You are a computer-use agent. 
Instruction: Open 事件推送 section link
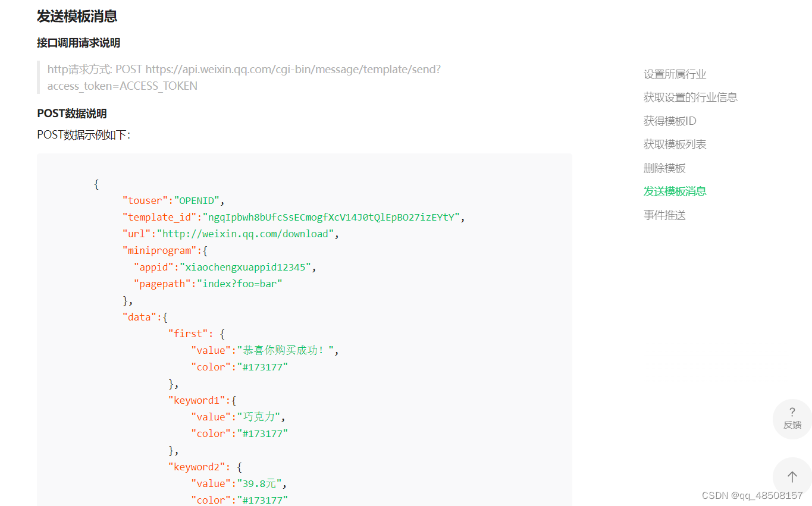664,215
